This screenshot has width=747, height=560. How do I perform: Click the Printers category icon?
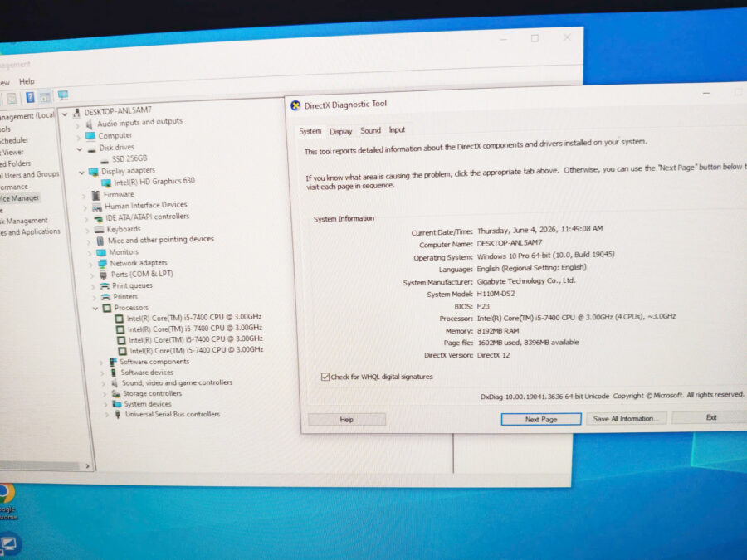(x=105, y=297)
